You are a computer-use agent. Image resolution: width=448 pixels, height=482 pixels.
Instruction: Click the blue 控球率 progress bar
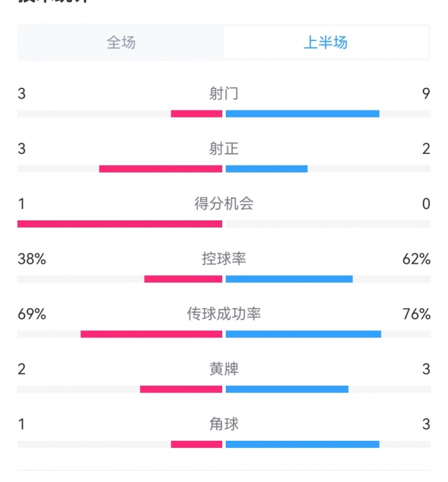pyautogui.click(x=289, y=279)
